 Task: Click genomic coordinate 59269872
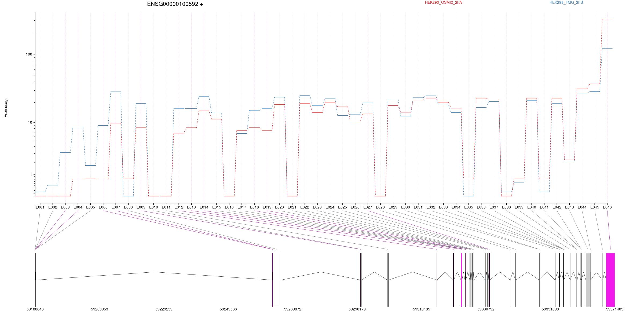[293, 309]
